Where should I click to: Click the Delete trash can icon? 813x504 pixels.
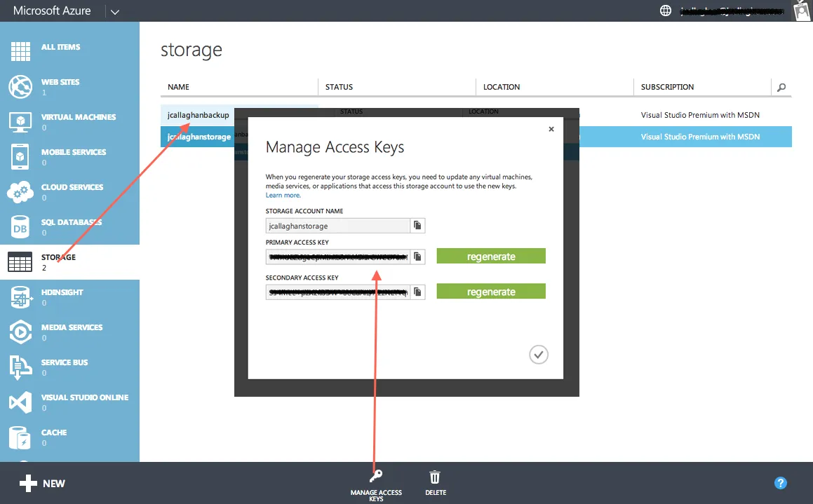click(x=435, y=477)
